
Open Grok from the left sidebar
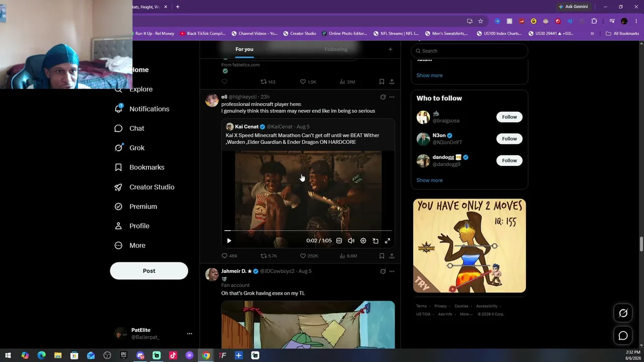pos(130,148)
